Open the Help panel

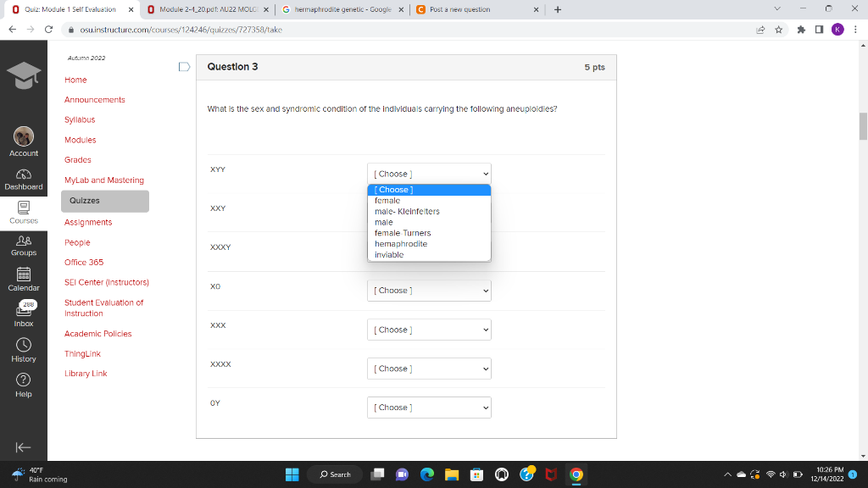23,383
